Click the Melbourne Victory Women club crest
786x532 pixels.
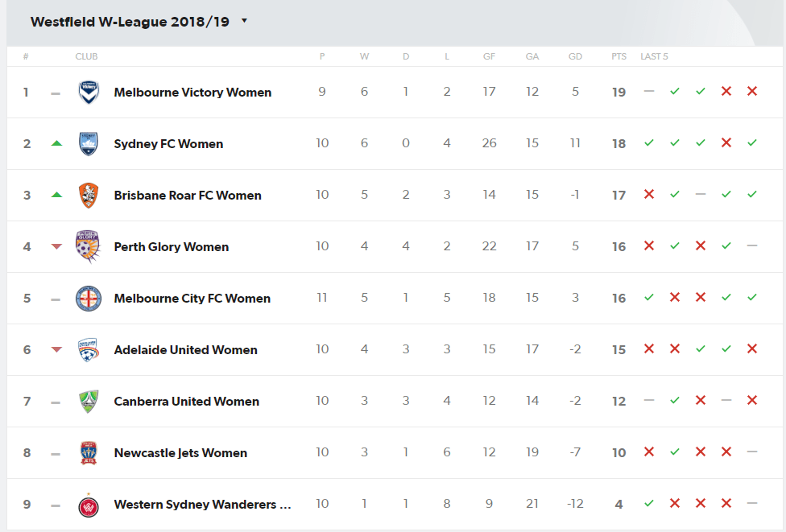pyautogui.click(x=89, y=93)
